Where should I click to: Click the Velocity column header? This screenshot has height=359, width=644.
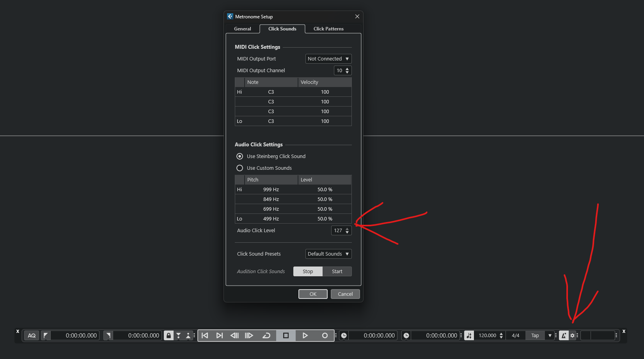(x=325, y=82)
